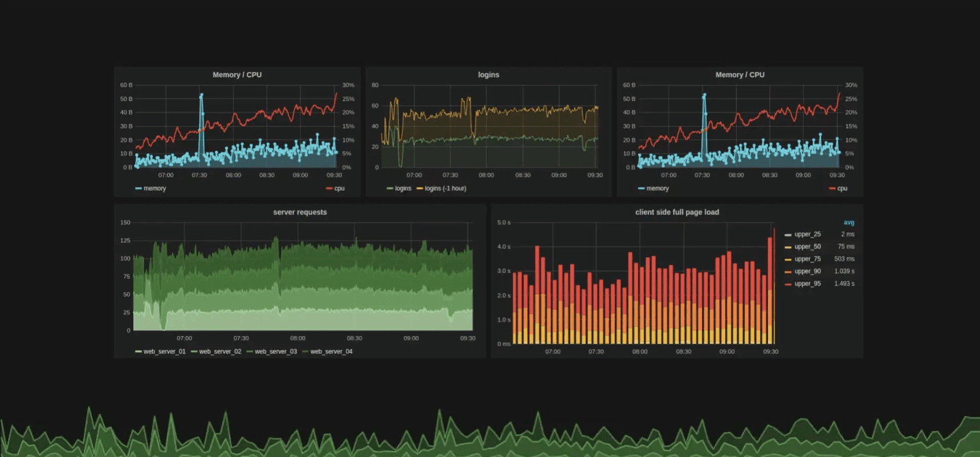Sort page load legend by avg column
This screenshot has height=457, width=980.
click(849, 223)
